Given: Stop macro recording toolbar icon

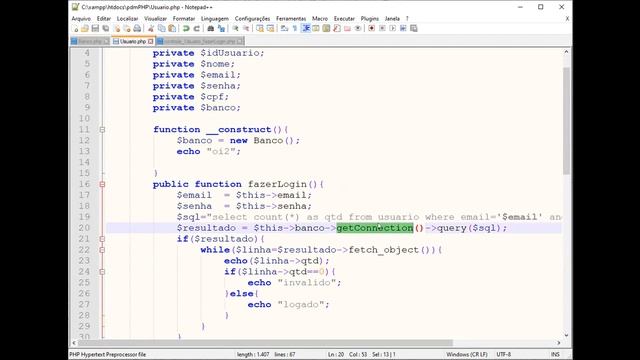Looking at the screenshot, I should point(382,28).
